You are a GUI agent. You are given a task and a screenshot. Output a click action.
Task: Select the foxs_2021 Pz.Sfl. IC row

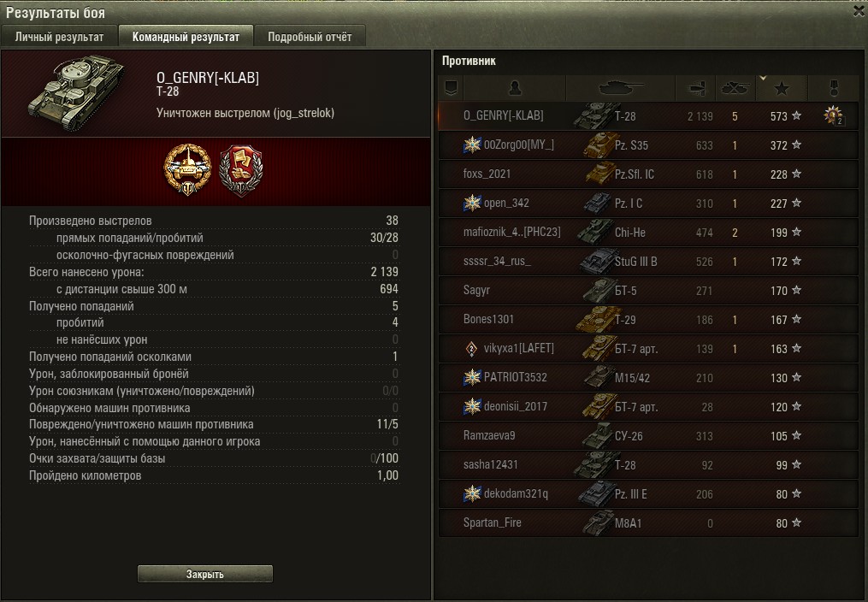(648, 174)
